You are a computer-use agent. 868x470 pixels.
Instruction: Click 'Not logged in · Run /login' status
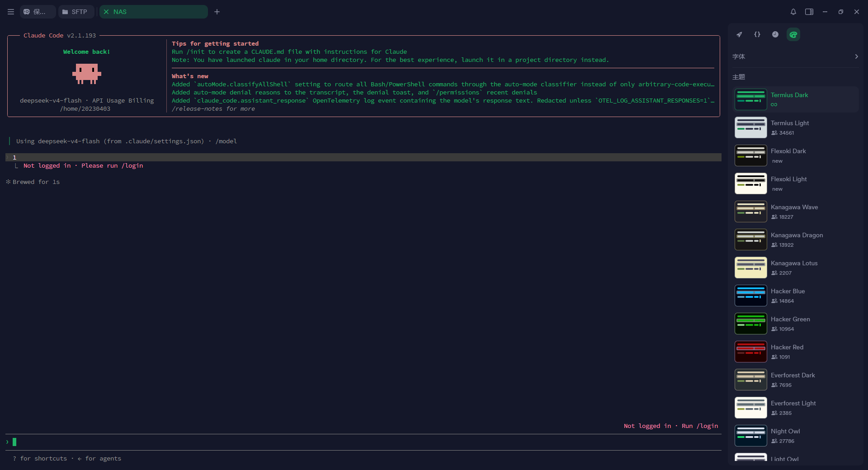pyautogui.click(x=671, y=426)
